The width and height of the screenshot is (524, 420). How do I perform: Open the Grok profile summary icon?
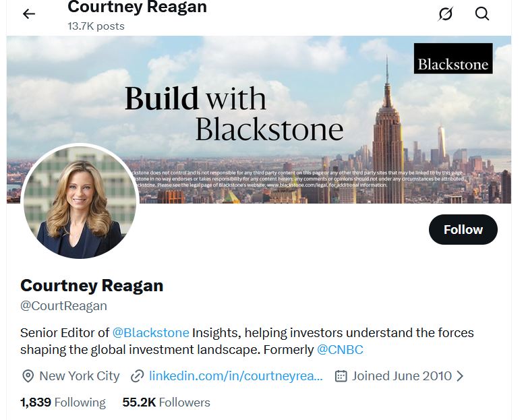pos(445,14)
